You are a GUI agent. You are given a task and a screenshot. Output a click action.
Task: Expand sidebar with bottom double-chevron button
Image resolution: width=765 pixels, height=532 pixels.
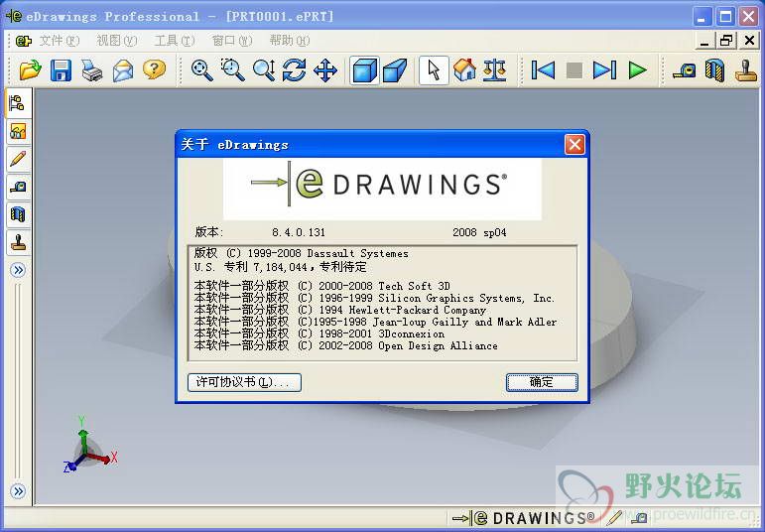pyautogui.click(x=18, y=491)
